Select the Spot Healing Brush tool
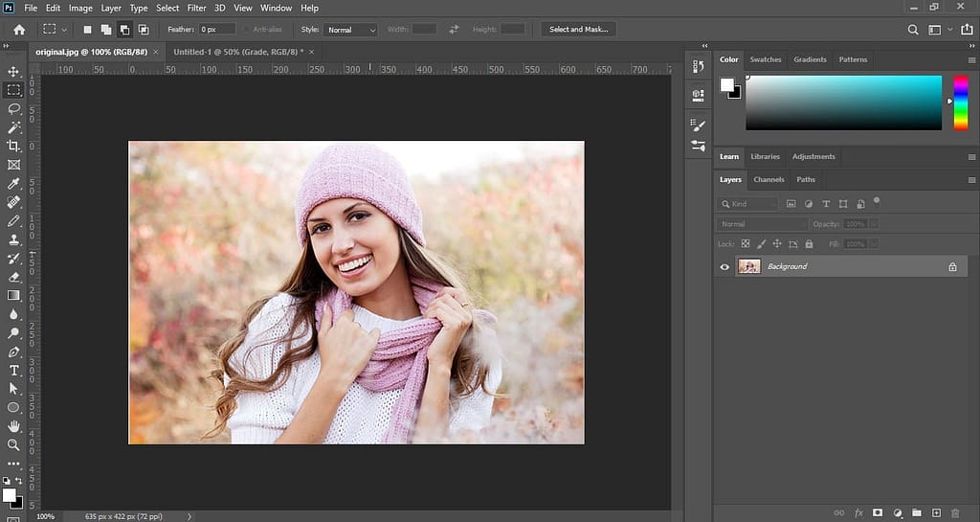Screen dimensions: 980x522 pos(13,202)
